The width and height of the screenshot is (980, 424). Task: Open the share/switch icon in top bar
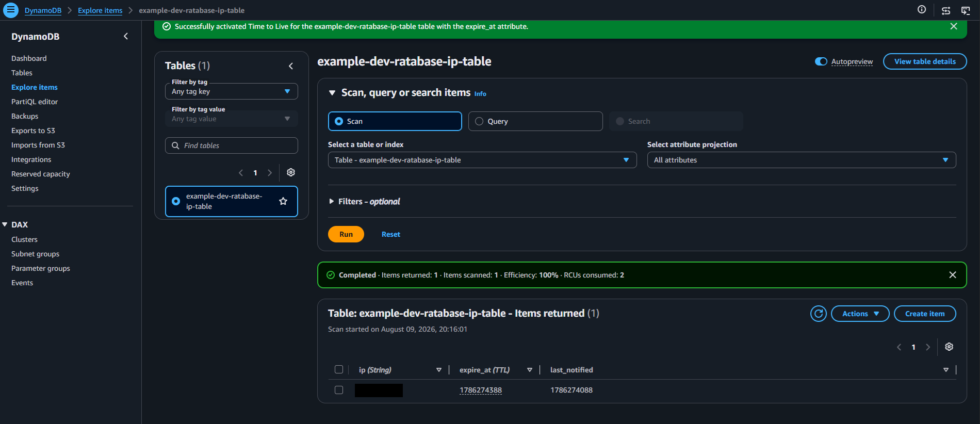point(946,10)
